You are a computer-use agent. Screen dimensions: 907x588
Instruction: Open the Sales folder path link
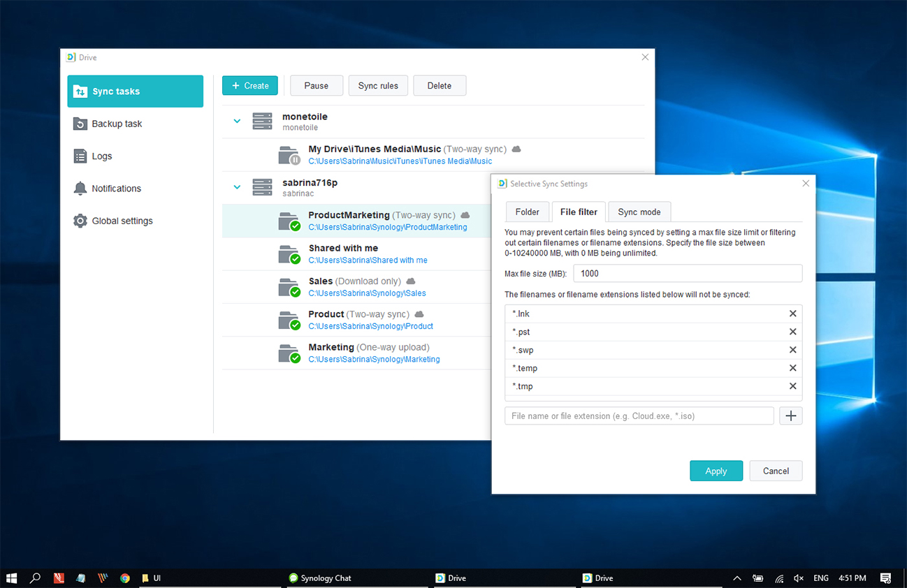point(367,293)
